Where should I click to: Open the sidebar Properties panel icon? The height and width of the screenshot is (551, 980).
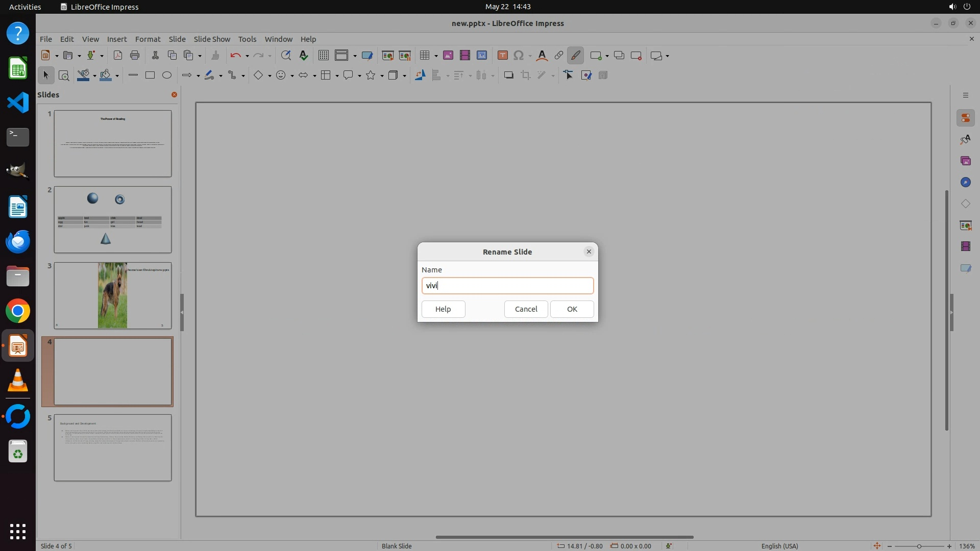point(965,118)
